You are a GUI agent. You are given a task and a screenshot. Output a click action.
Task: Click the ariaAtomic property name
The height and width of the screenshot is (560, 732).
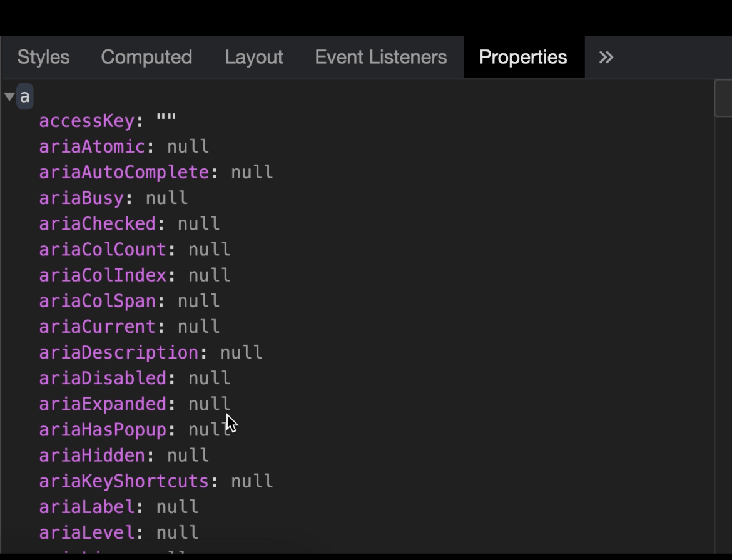point(92,146)
